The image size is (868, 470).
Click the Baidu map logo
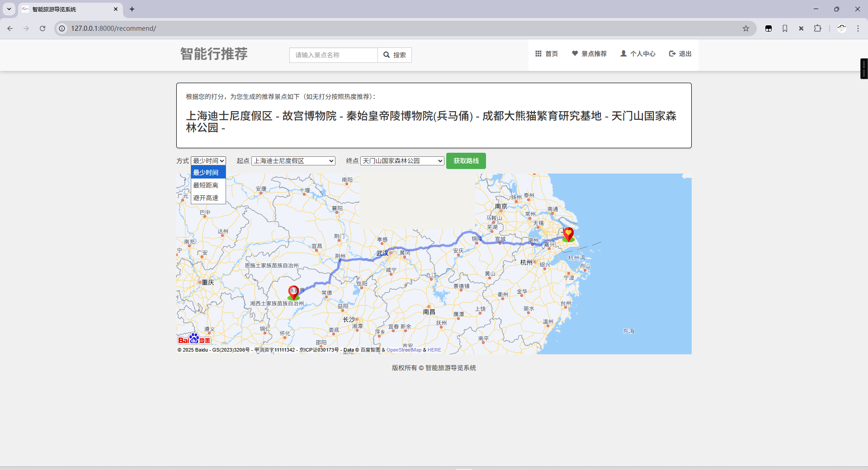(x=194, y=338)
